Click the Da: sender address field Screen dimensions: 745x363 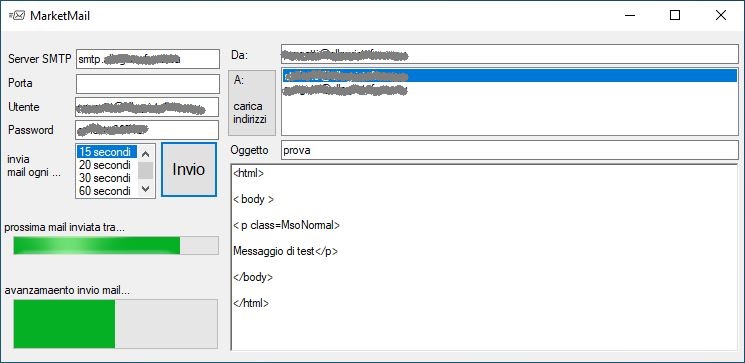click(510, 54)
